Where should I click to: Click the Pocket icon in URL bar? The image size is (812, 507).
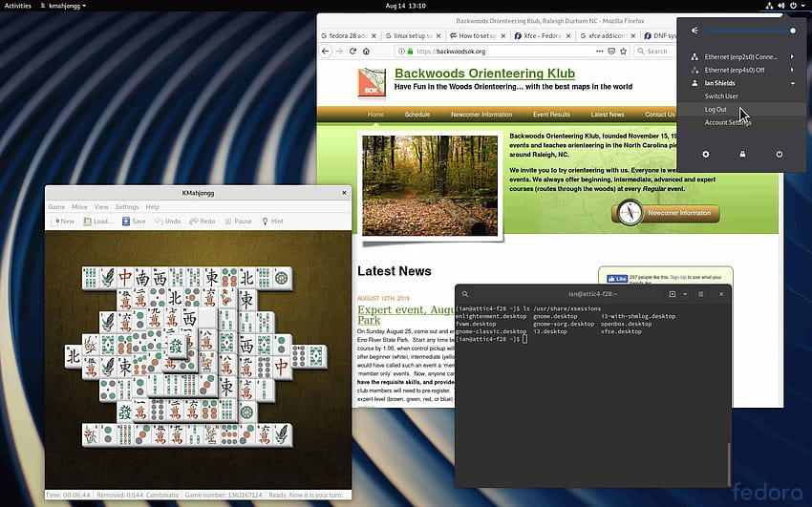pyautogui.click(x=611, y=52)
